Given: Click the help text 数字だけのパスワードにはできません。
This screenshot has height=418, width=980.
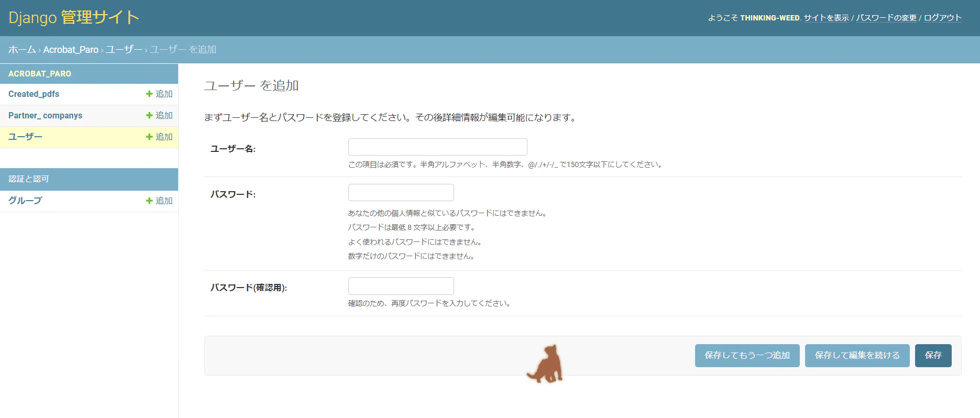Looking at the screenshot, I should [412, 256].
